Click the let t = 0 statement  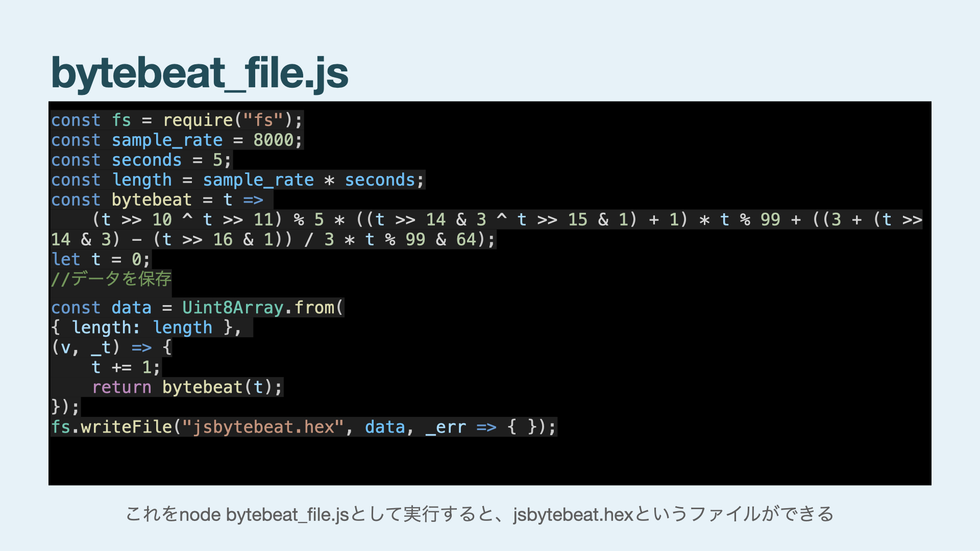pyautogui.click(x=100, y=260)
